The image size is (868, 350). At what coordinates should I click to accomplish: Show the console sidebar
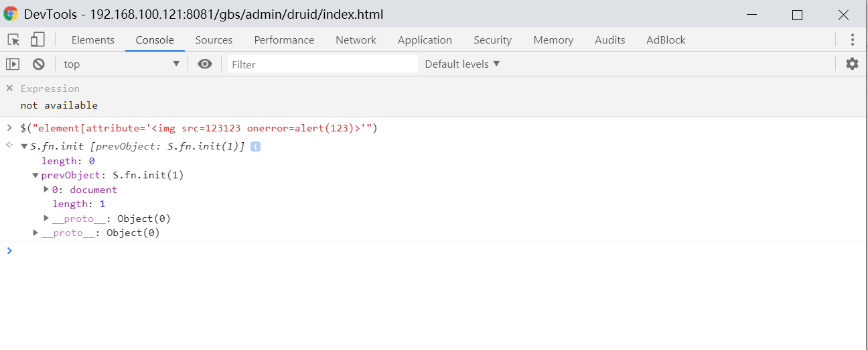click(13, 64)
